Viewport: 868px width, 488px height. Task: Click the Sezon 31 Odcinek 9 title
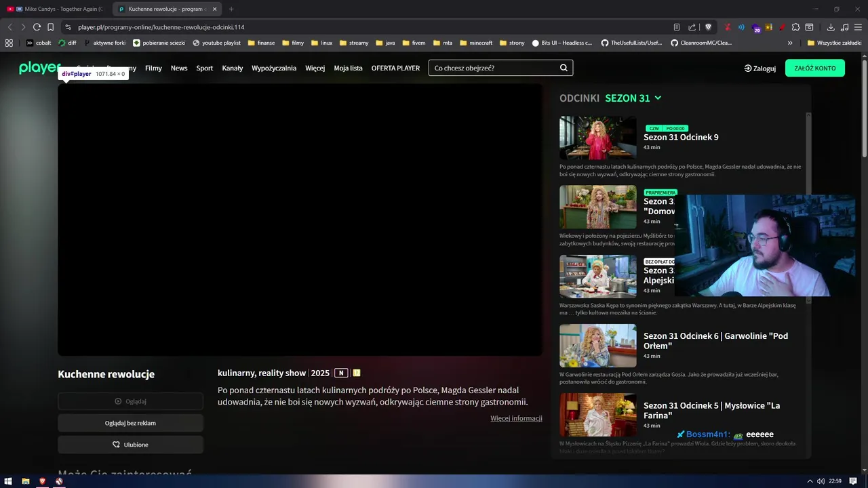coord(681,137)
